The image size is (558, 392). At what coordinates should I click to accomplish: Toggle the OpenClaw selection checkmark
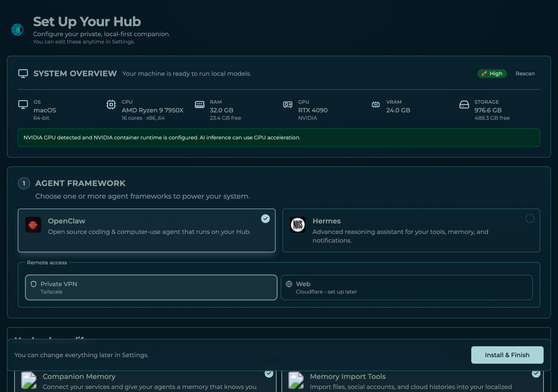click(x=265, y=219)
